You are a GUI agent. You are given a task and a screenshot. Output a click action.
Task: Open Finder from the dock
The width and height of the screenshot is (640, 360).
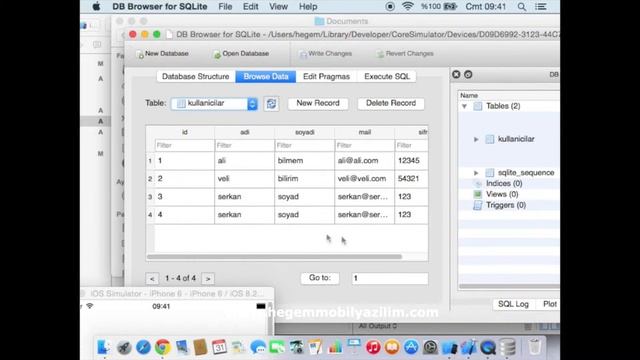(104, 347)
